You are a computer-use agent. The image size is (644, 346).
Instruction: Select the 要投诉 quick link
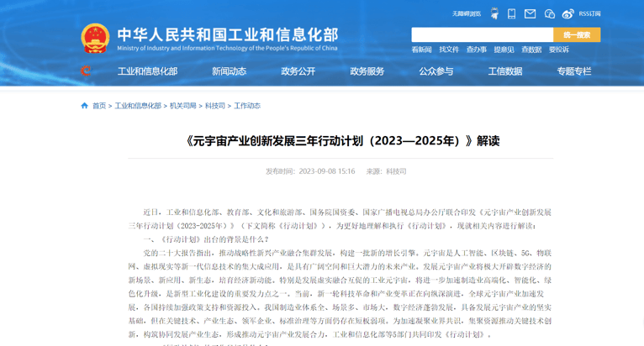(x=559, y=50)
